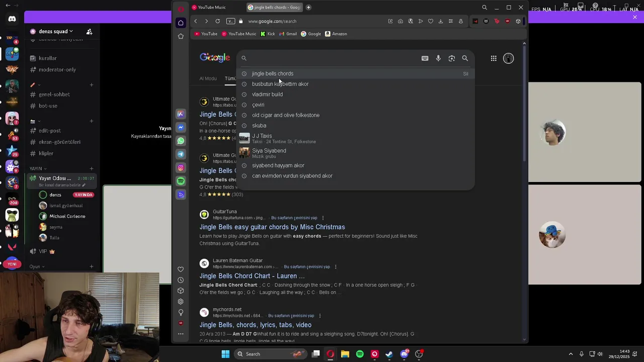Open kurallar Discord channel

48,58
